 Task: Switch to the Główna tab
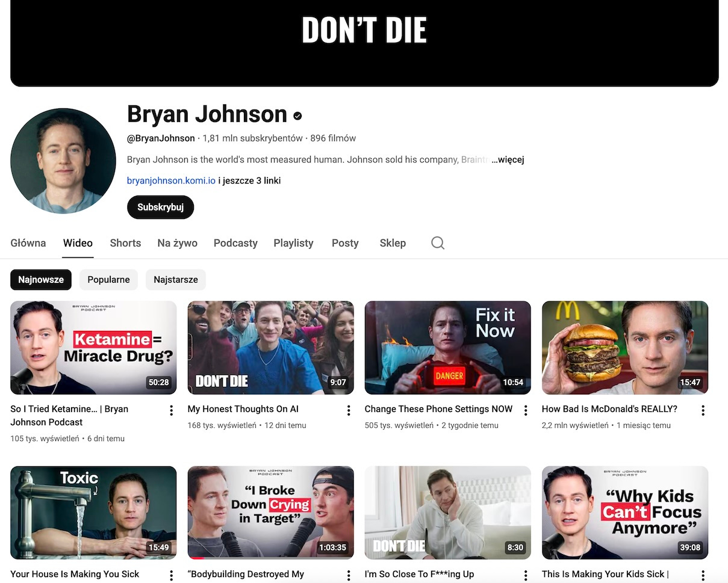(x=28, y=243)
